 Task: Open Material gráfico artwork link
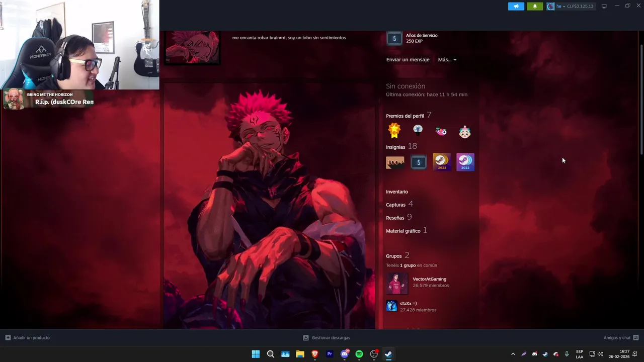[407, 230]
